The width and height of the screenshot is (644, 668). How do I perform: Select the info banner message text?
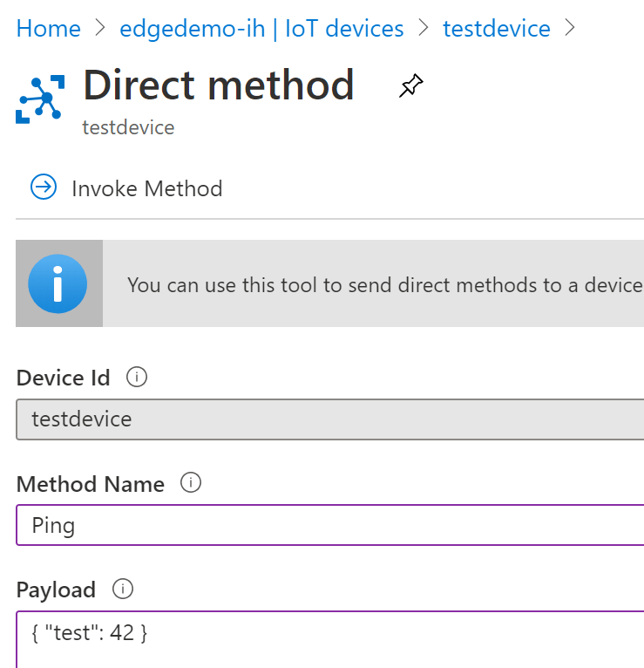point(384,285)
